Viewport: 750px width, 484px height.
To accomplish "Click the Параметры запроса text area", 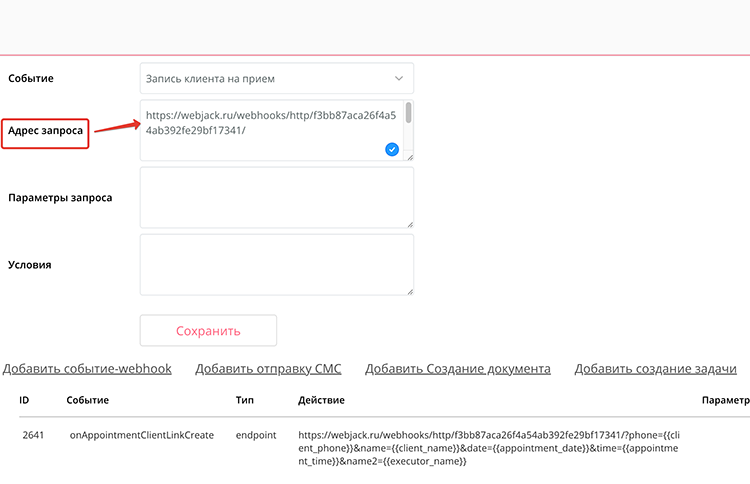I will click(x=276, y=198).
